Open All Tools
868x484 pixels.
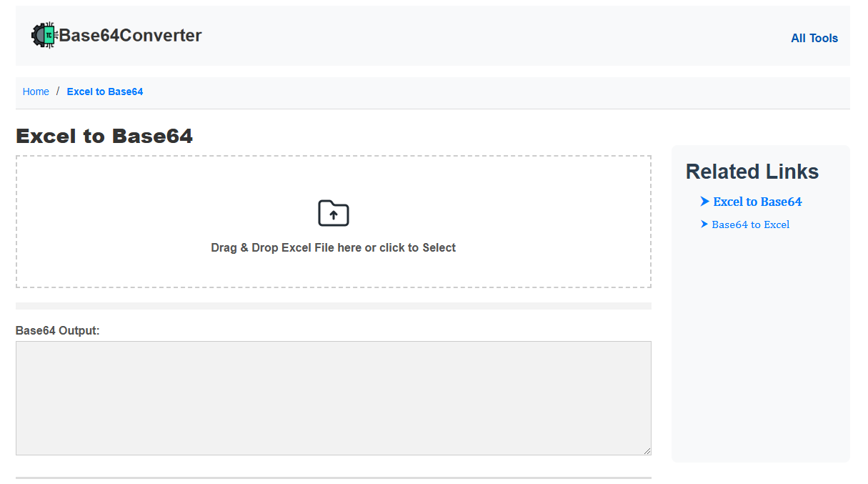click(814, 38)
